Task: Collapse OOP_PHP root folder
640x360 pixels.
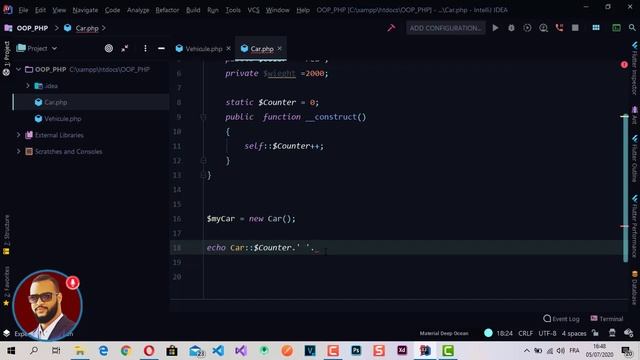Action: [x=18, y=69]
